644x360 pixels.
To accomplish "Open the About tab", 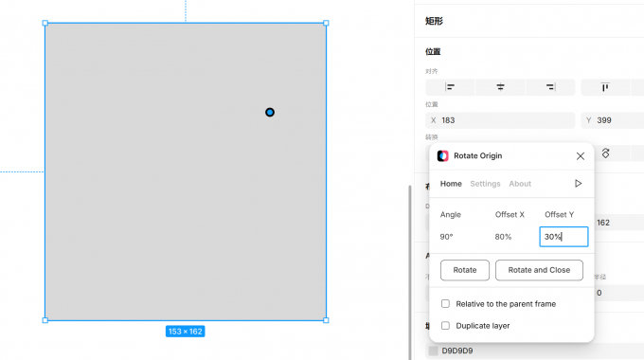I will (x=520, y=184).
